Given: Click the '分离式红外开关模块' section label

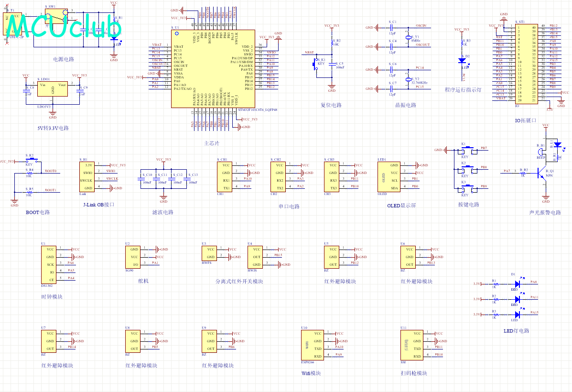Looking at the screenshot, I should coord(239,282).
